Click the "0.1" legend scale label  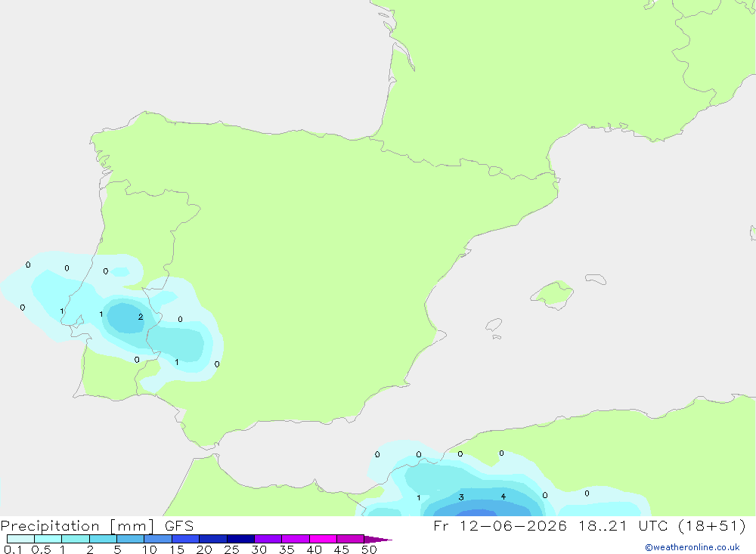13,549
